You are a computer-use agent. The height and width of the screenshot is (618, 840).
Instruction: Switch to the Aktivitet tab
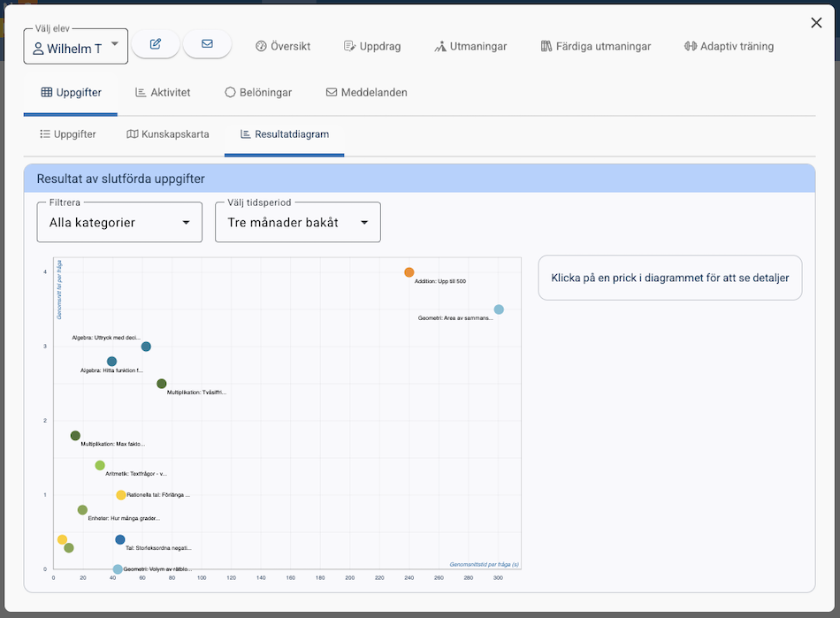pyautogui.click(x=163, y=92)
